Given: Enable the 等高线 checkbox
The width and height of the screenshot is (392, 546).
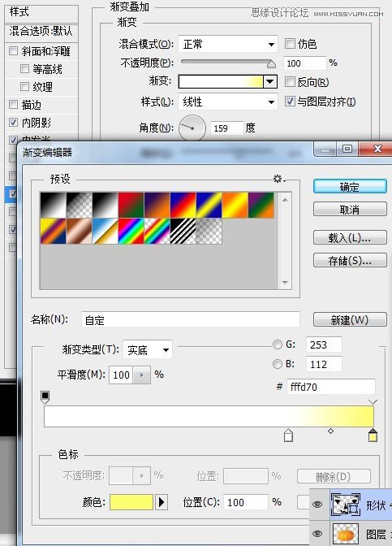Looking at the screenshot, I should tap(24, 68).
